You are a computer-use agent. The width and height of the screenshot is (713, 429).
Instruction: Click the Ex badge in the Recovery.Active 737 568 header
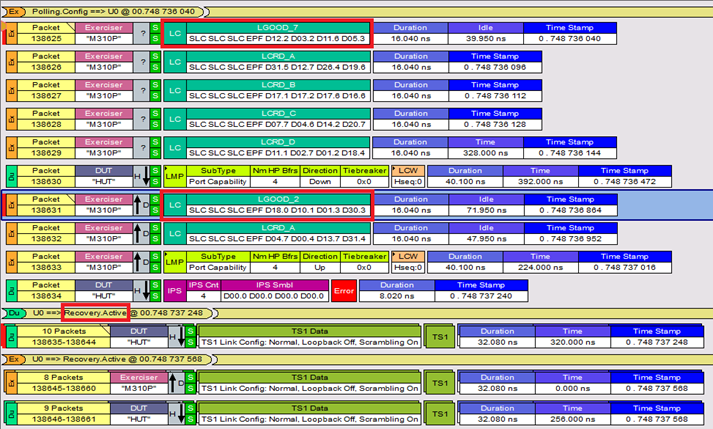[14, 359]
